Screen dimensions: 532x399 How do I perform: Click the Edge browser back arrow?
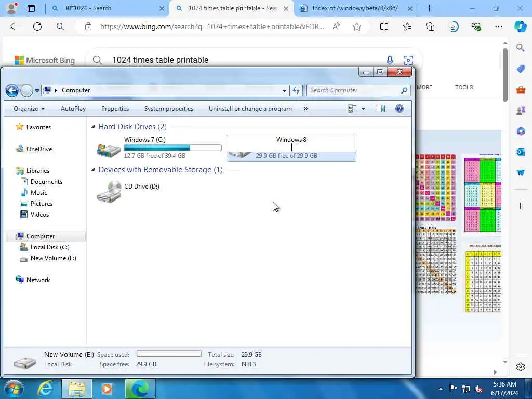click(14, 26)
